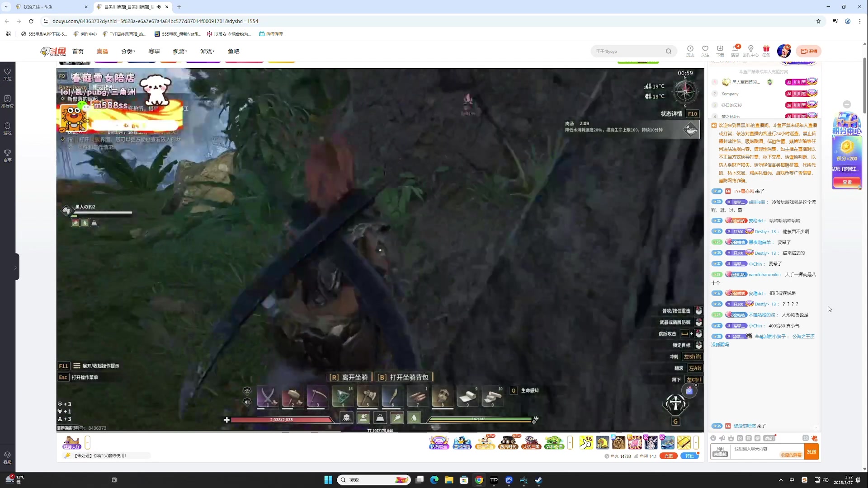This screenshot has width=868, height=488.
Task: Open Snow Adventure (雪域历险) activity icon
Action: (x=462, y=442)
